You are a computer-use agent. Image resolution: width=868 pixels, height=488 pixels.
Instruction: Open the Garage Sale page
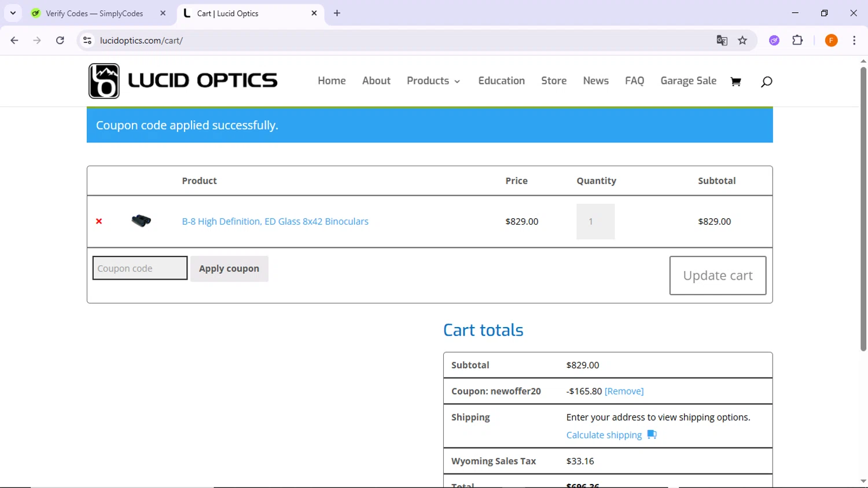(689, 81)
